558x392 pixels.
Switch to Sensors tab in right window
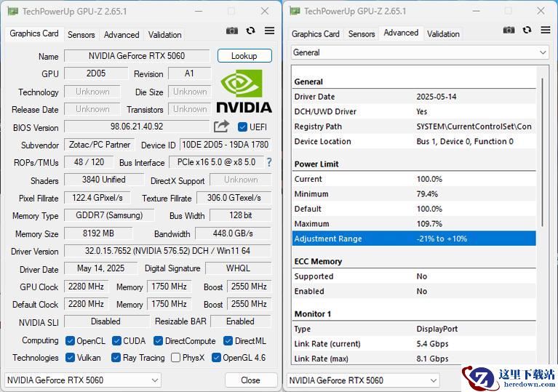362,33
